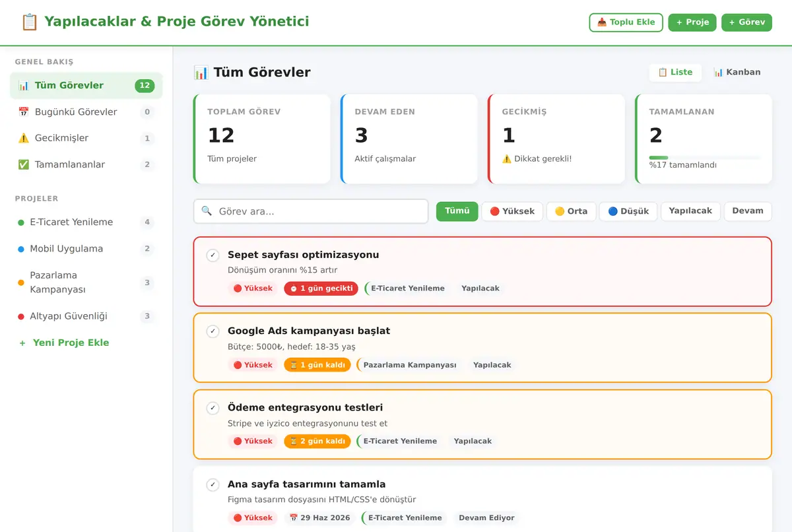This screenshot has width=792, height=532.
Task: Click the red dot next to Altyapı Güvenliği
Action: pos(21,316)
